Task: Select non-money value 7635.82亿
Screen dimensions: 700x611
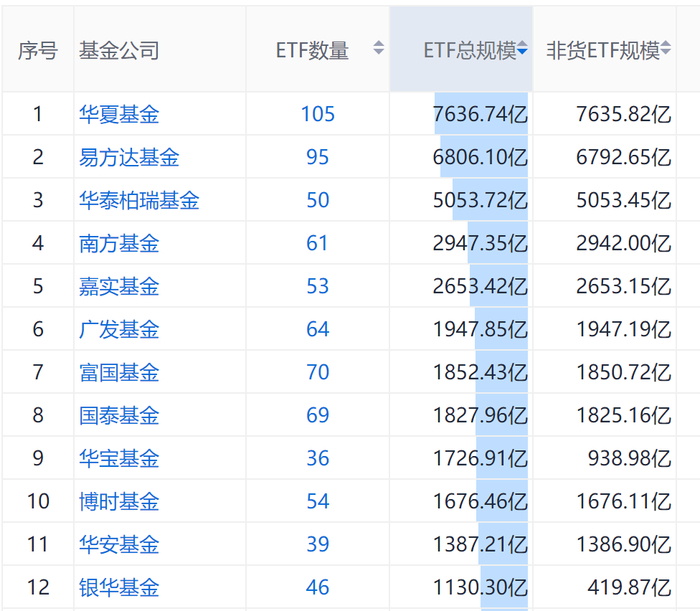Action: point(624,114)
